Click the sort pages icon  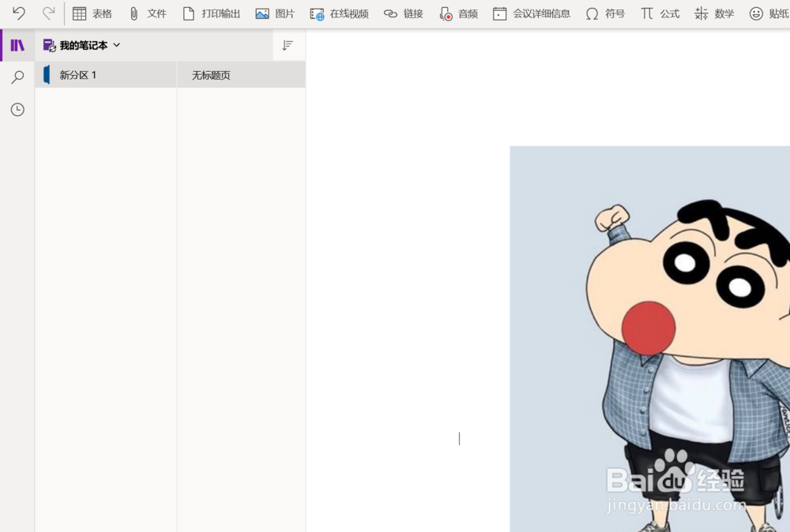coord(288,45)
